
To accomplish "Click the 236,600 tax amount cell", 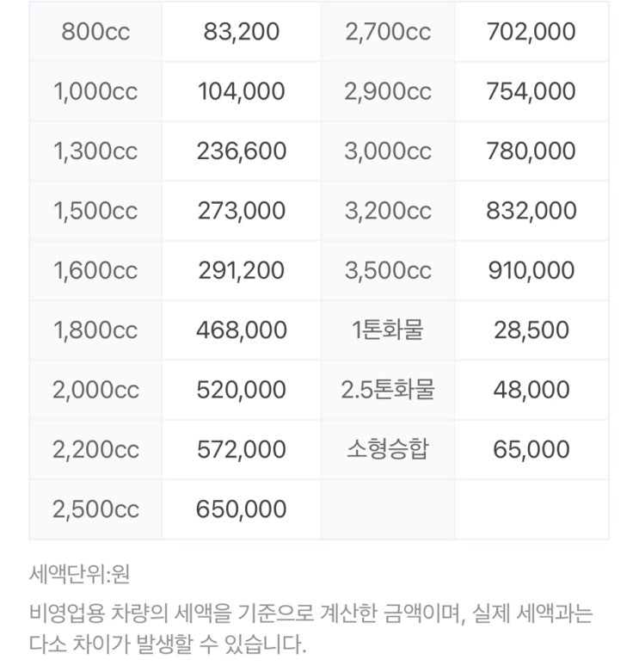I will (x=241, y=151).
